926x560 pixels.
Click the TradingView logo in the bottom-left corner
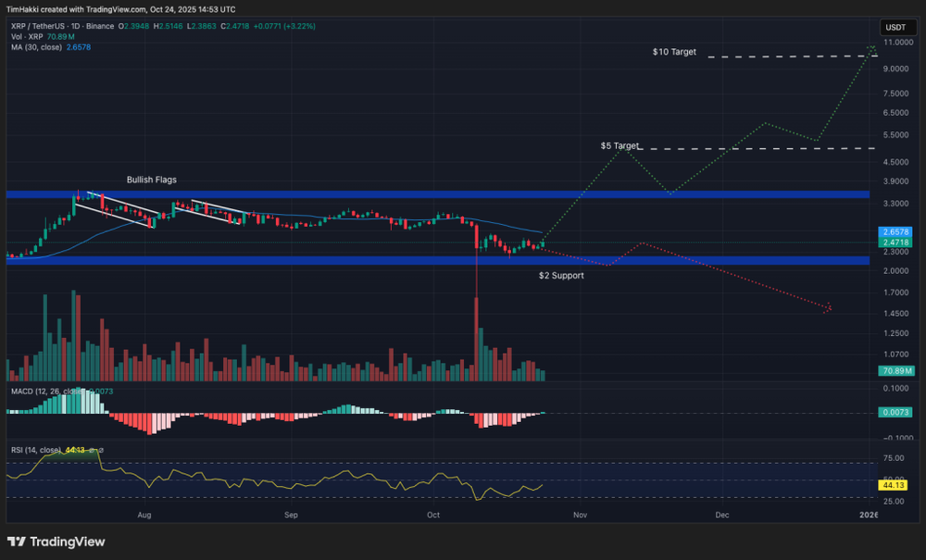(x=54, y=541)
